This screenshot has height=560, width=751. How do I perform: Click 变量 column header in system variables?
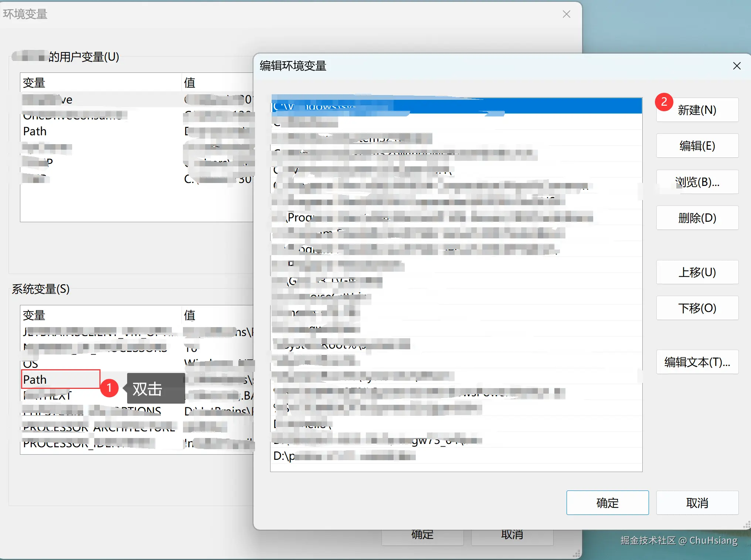(x=34, y=315)
